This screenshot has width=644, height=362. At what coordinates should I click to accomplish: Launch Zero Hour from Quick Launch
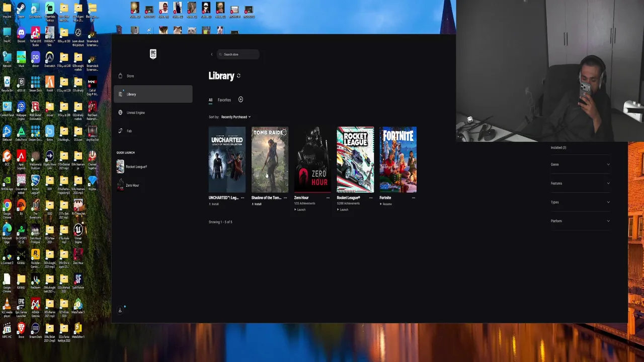coord(128,185)
